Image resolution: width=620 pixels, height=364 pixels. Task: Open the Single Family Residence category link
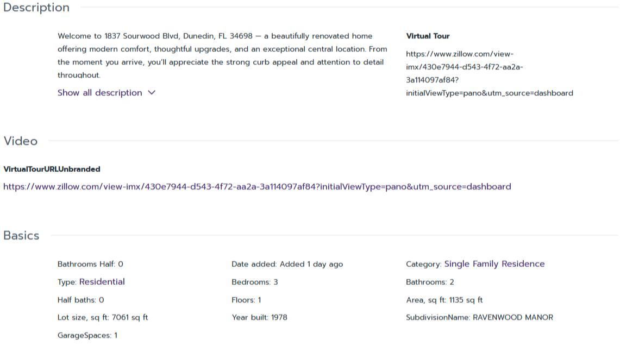point(494,264)
